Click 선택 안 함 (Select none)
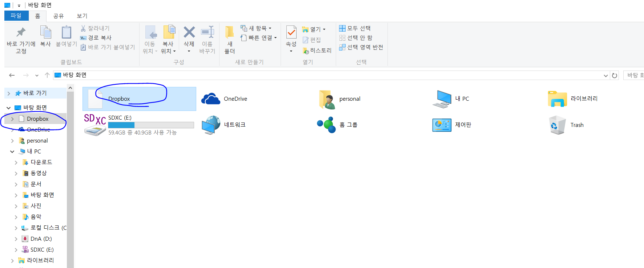 click(x=356, y=38)
